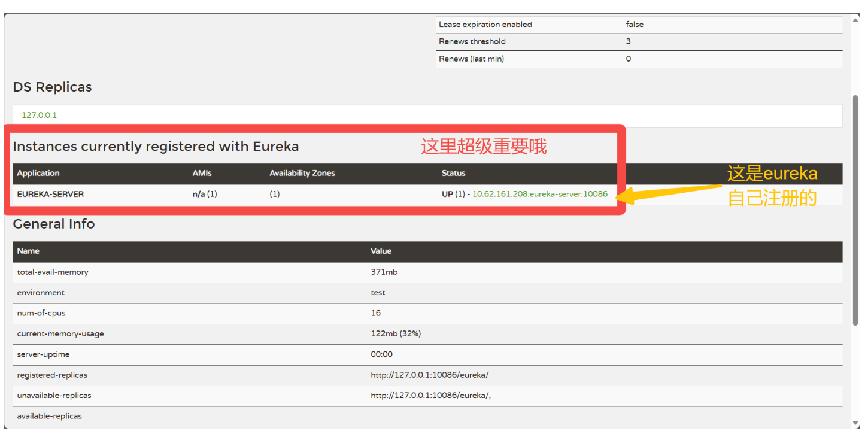Select the registered-replicas URL value
868x434 pixels.
coord(429,375)
